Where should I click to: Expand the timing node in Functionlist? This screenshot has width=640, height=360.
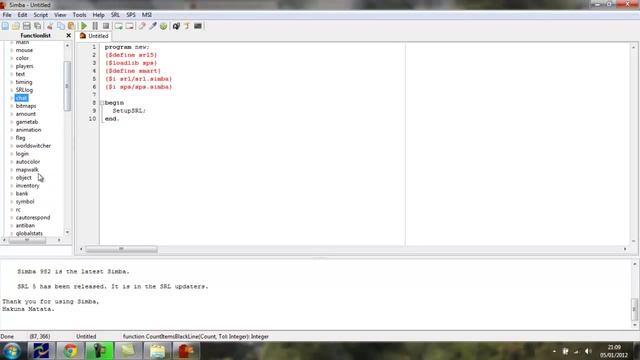[12, 82]
